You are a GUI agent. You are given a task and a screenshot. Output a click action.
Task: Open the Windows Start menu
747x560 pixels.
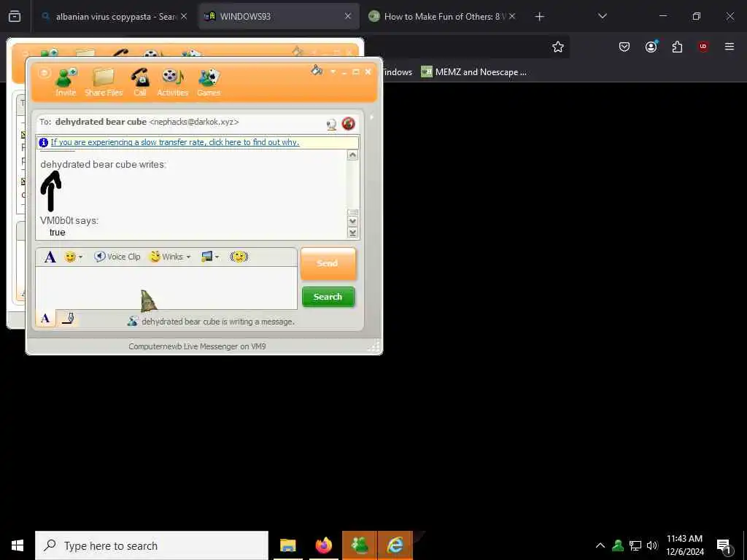coord(18,545)
